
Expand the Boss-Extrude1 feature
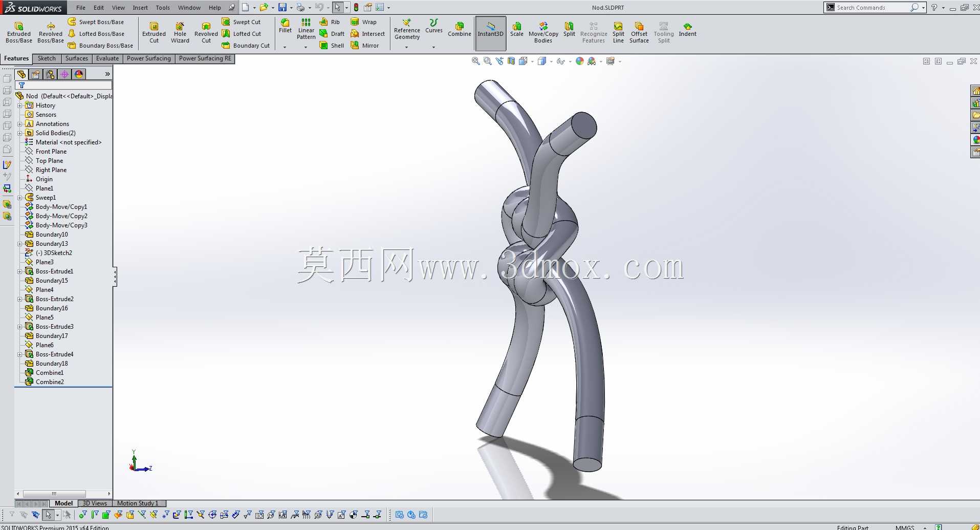(20, 271)
